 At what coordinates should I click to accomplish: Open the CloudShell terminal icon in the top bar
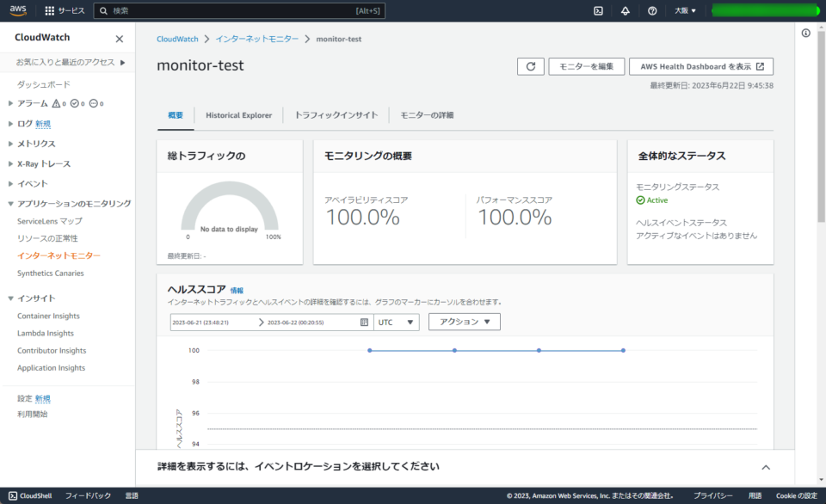(x=596, y=10)
